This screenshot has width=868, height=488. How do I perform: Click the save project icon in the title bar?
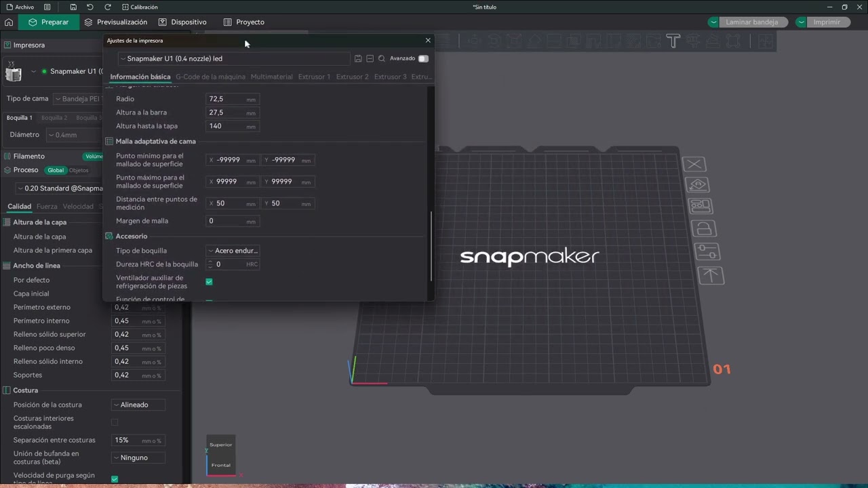point(73,7)
